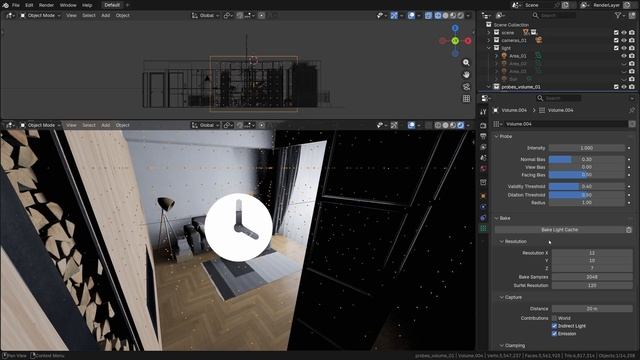Image resolution: width=640 pixels, height=360 pixels.
Task: Open the Render properties tab icon
Action: click(483, 125)
